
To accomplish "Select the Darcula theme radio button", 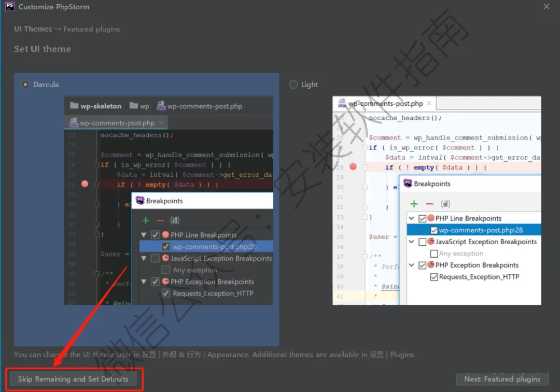I will [25, 85].
